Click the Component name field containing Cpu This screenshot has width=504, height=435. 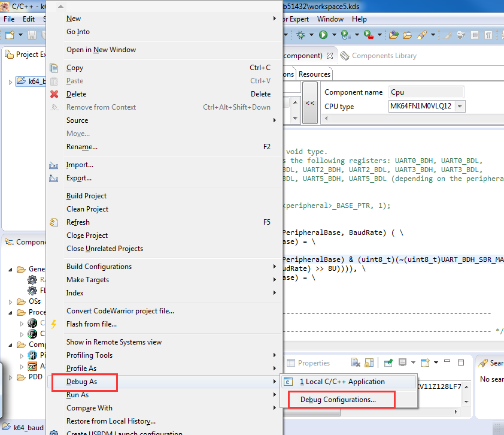[x=426, y=92]
